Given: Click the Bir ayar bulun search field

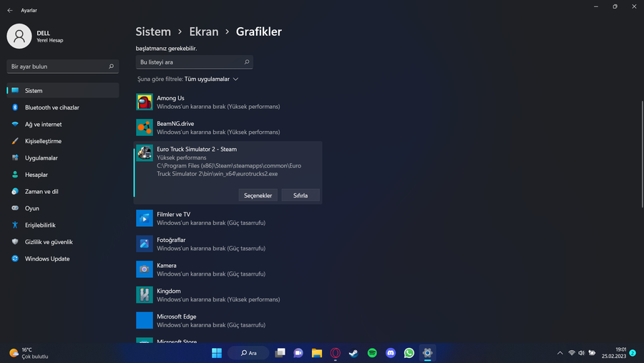Looking at the screenshot, I should click(x=63, y=66).
